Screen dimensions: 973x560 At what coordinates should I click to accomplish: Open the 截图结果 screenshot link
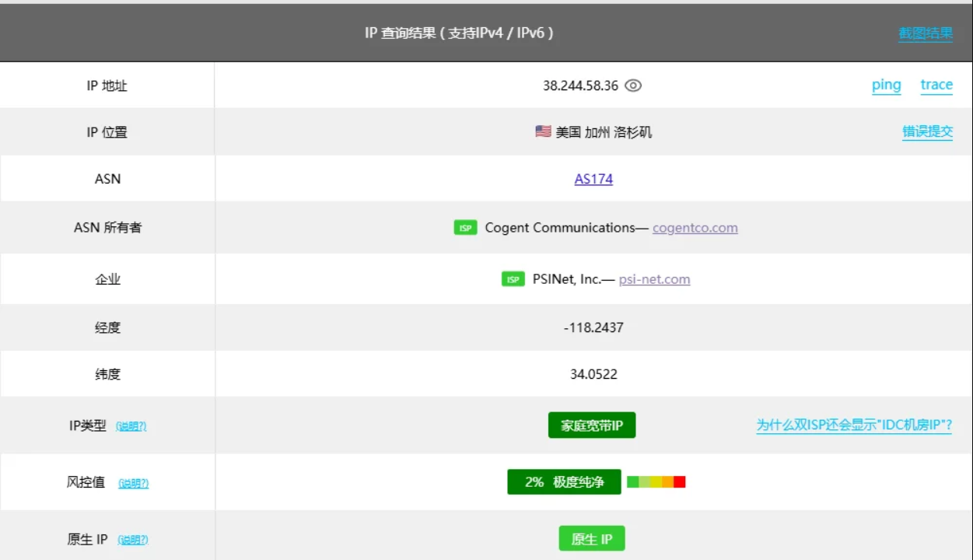pyautogui.click(x=926, y=33)
